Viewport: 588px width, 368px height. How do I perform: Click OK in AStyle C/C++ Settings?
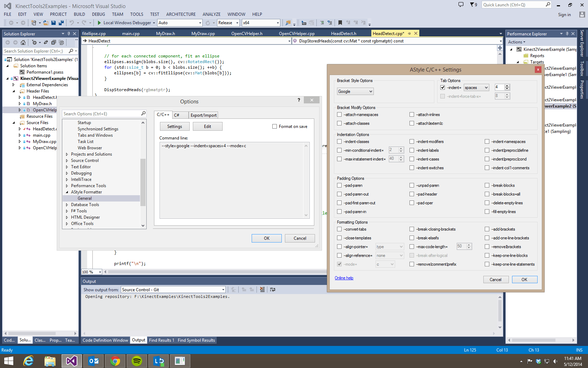tap(524, 280)
